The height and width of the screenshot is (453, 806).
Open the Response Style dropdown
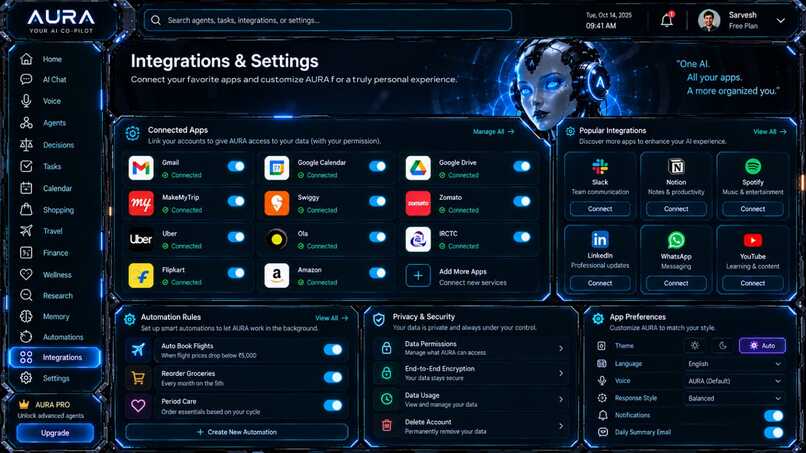coord(735,398)
